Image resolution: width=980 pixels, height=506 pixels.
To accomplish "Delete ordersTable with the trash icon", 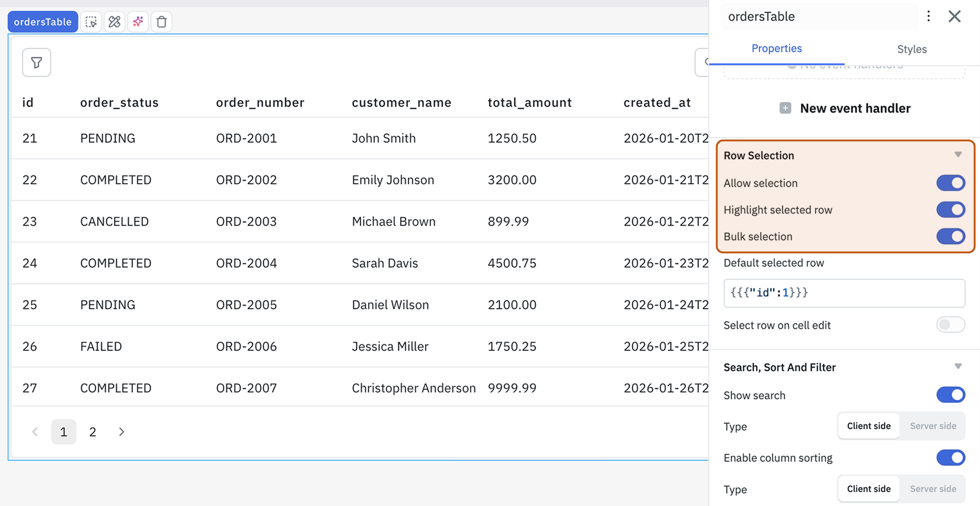I will 161,22.
